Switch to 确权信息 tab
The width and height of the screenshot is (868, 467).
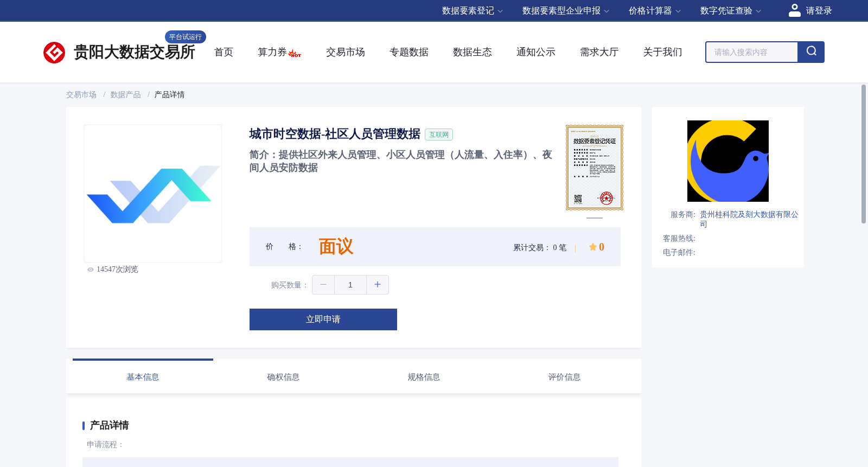pyautogui.click(x=283, y=377)
